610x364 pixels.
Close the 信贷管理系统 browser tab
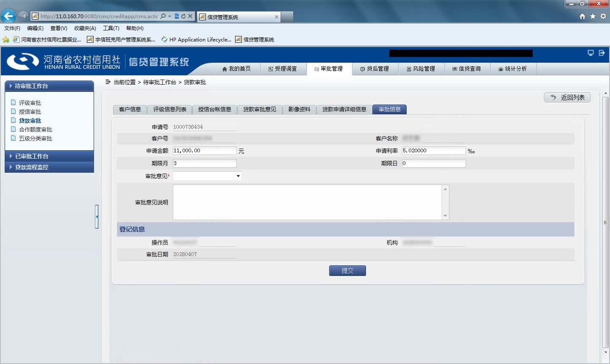[x=277, y=17]
